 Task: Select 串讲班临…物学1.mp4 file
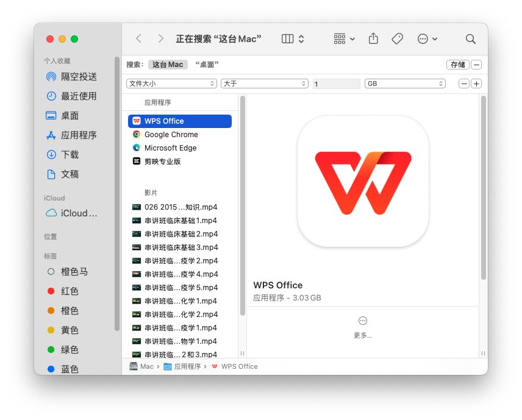180,341
